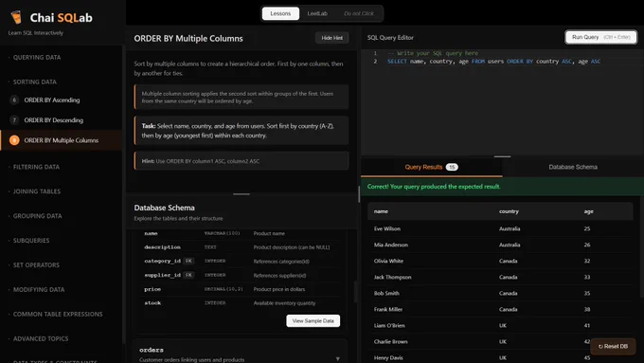Click the Chai SQLab logo icon
The image size is (644, 363).
coord(16,17)
